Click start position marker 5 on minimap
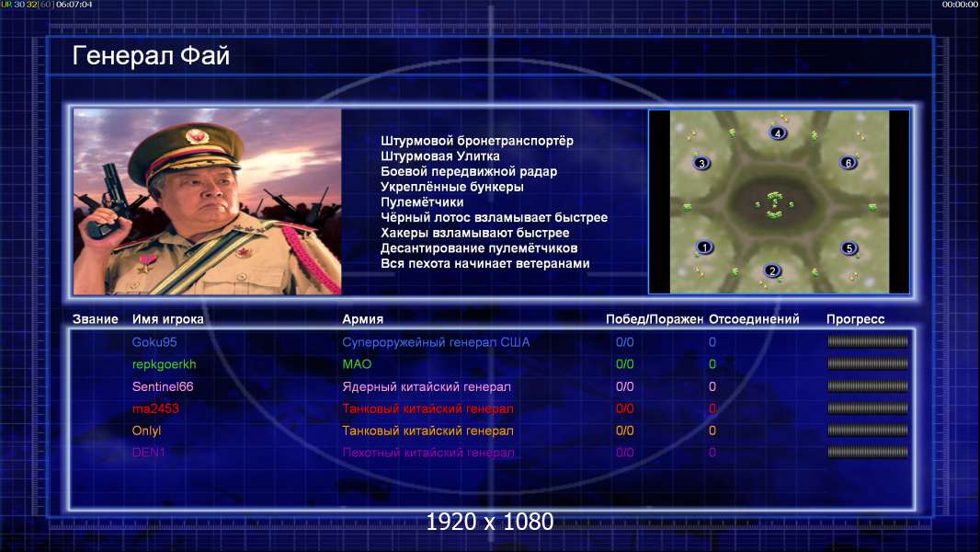The width and height of the screenshot is (980, 552). (x=849, y=248)
